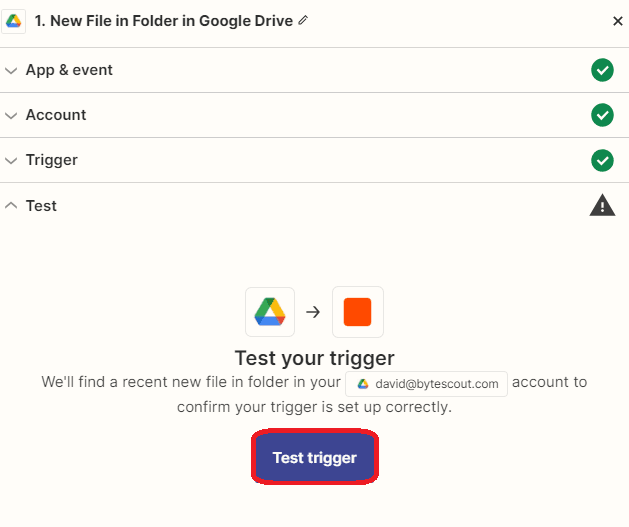Click the orange Zapier square icon
The height and width of the screenshot is (527, 629).
(x=357, y=312)
